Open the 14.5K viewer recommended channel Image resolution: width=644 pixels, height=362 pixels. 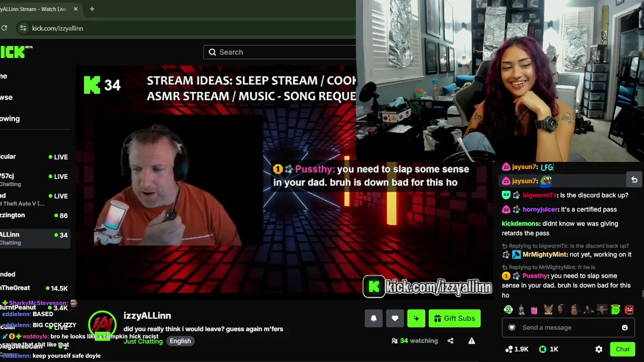tap(34, 288)
